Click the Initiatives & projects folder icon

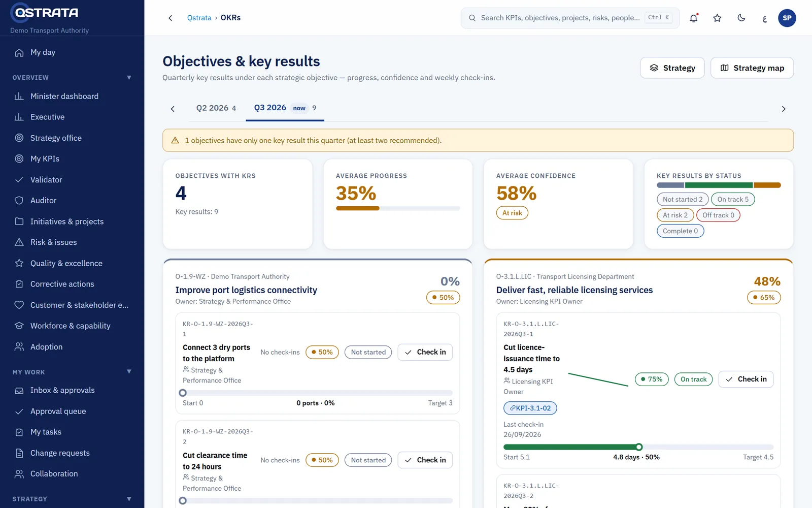[19, 221]
